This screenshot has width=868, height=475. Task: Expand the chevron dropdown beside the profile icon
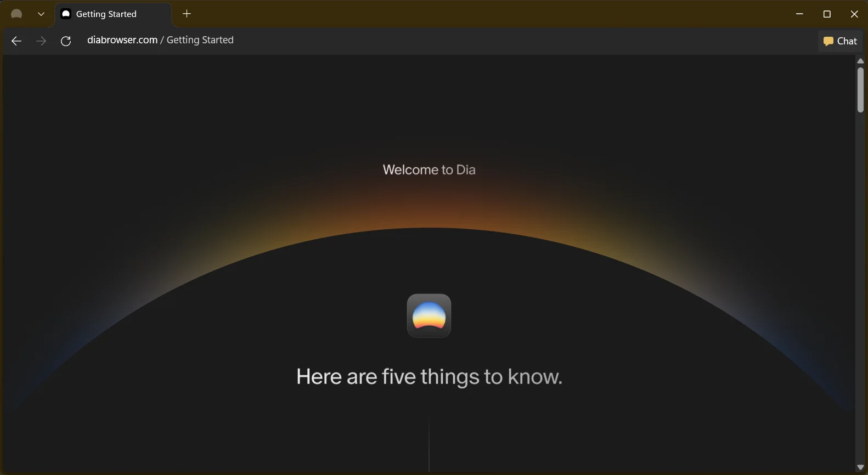point(41,14)
